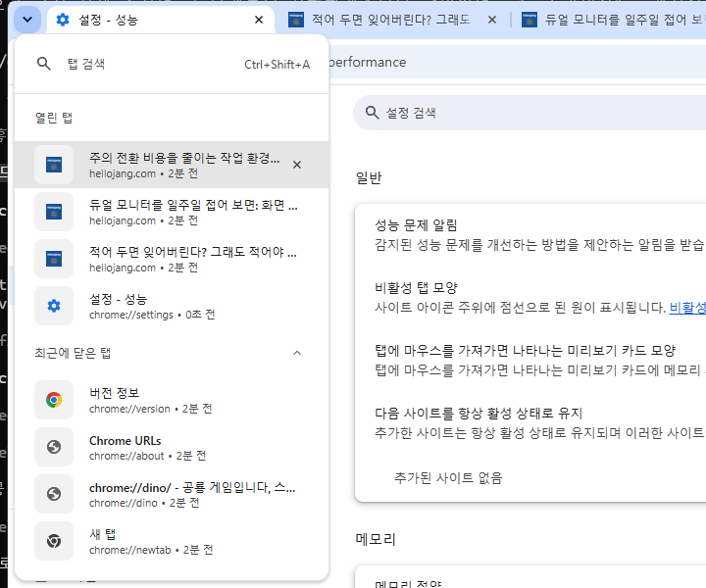This screenshot has width=706, height=588.
Task: Reopen the '새 탭' recently closed tab
Action: point(172,541)
